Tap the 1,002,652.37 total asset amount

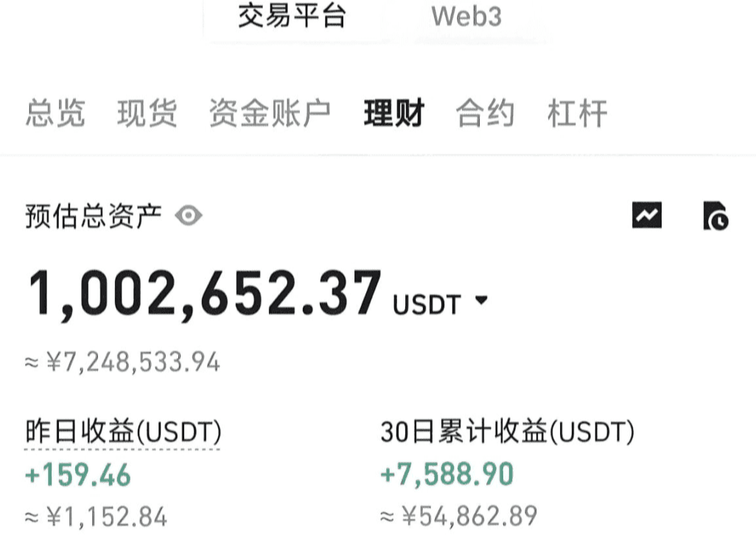(205, 293)
